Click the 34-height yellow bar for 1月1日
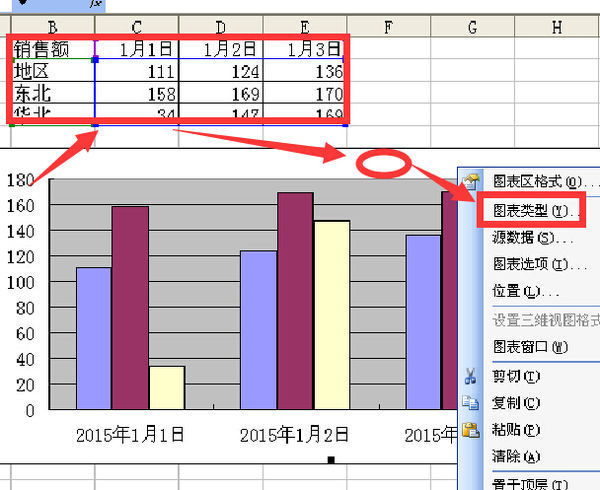The image size is (600, 490). point(167,387)
